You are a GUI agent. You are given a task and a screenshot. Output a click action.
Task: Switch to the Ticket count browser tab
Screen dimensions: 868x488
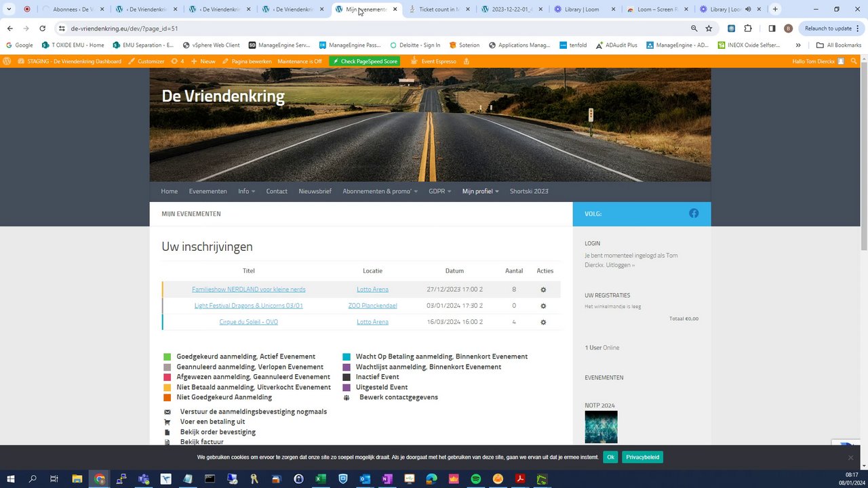[x=439, y=9]
